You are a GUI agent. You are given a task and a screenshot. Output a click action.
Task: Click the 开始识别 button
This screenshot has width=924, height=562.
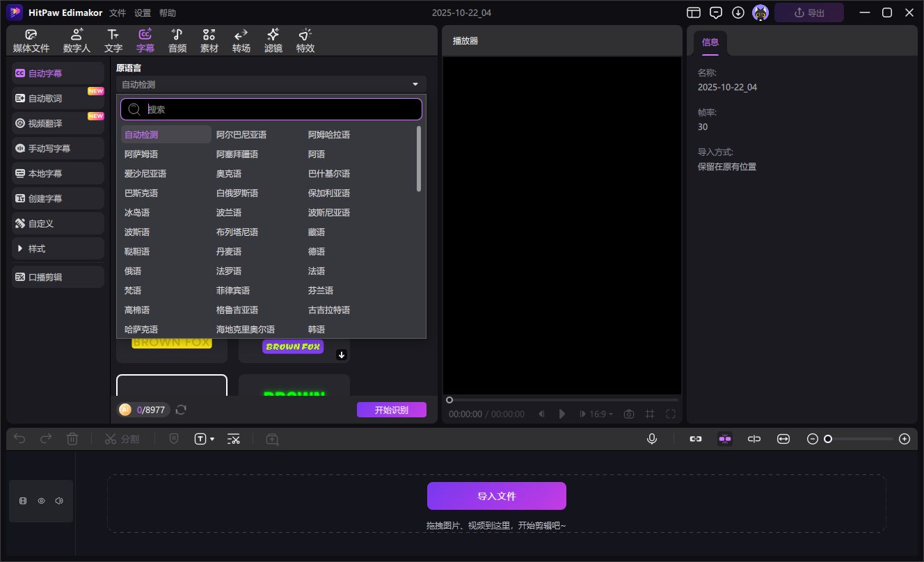pyautogui.click(x=392, y=410)
